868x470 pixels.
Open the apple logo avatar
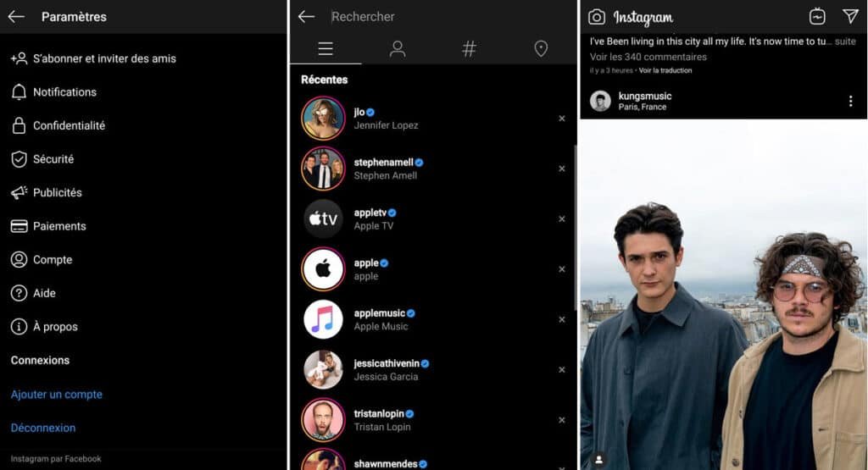point(323,269)
